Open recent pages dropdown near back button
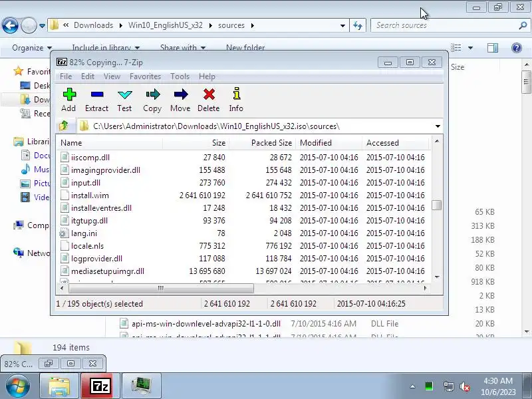Image resolution: width=532 pixels, height=399 pixels. pos(42,26)
